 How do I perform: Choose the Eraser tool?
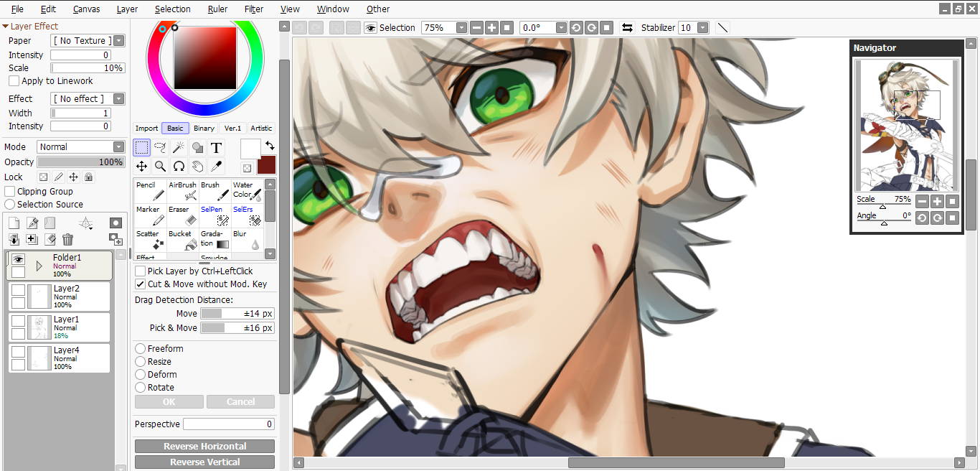click(182, 215)
